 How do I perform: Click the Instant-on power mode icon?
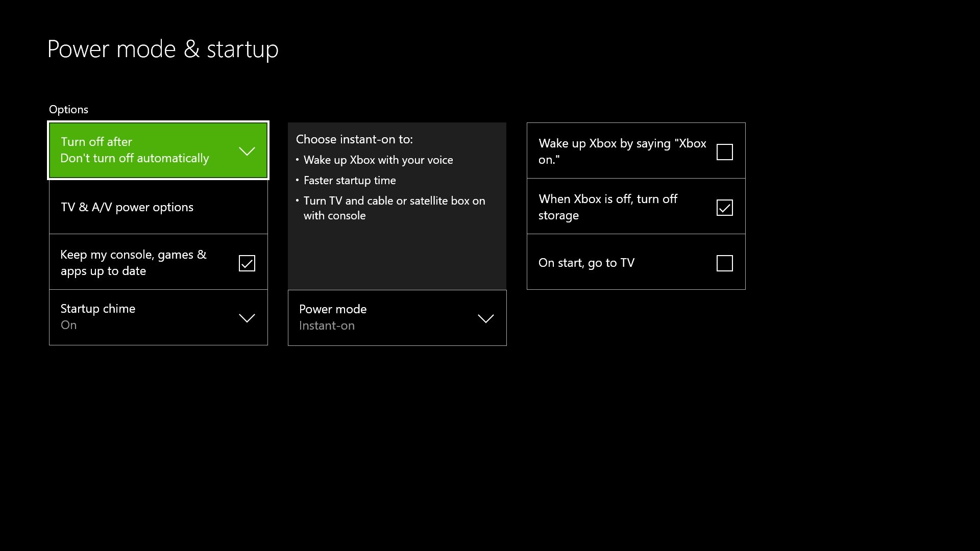pyautogui.click(x=486, y=317)
